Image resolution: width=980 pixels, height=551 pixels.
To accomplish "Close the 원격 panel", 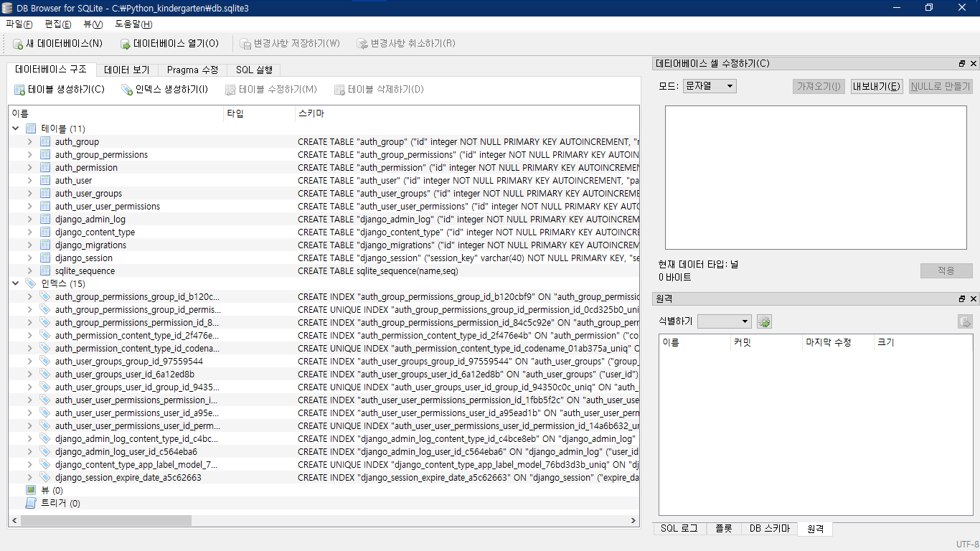I will pos(974,298).
